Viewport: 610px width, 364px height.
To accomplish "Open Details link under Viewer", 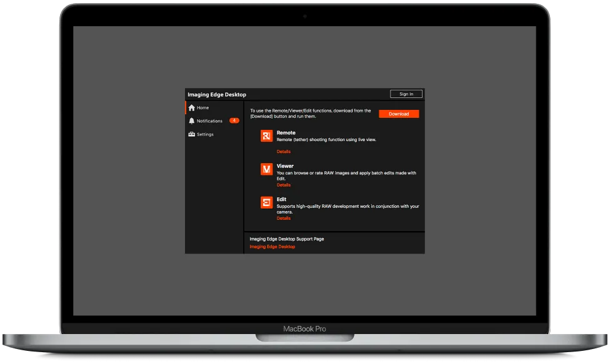I will pos(284,185).
